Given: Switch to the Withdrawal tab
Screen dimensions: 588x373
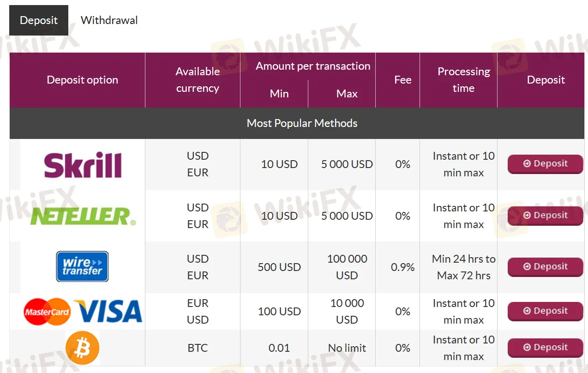Looking at the screenshot, I should coord(109,20).
